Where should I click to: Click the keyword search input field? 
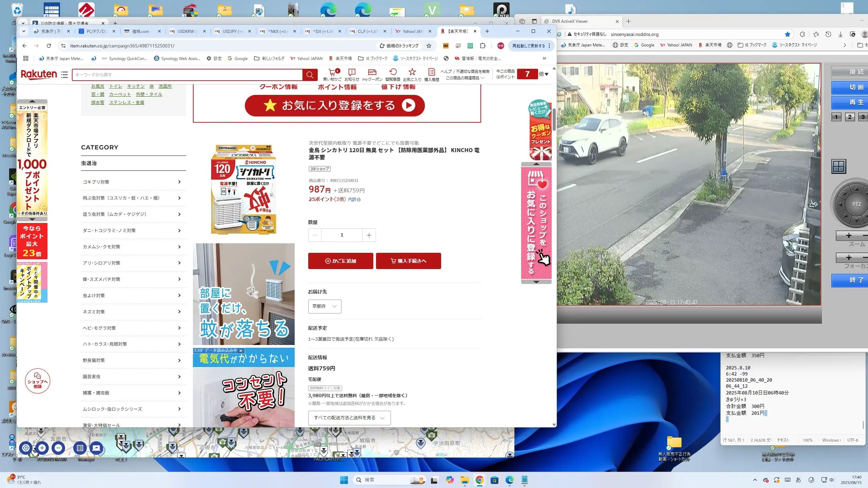[x=186, y=75]
